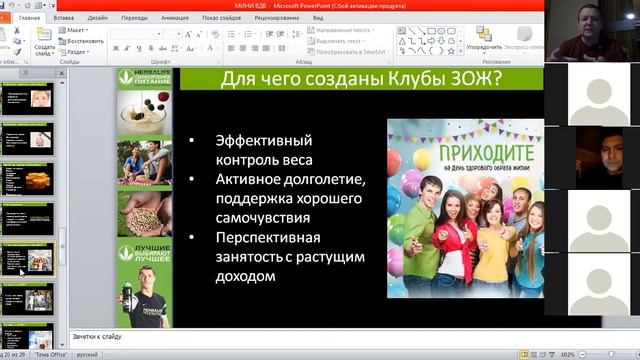Select the triangle shape
This screenshot has height=360, width=640.
pos(402,41)
